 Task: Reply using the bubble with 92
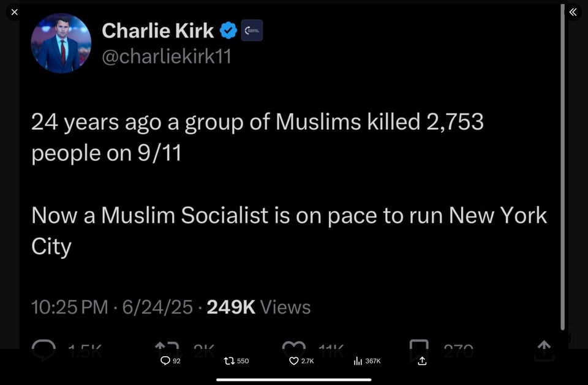click(x=165, y=361)
